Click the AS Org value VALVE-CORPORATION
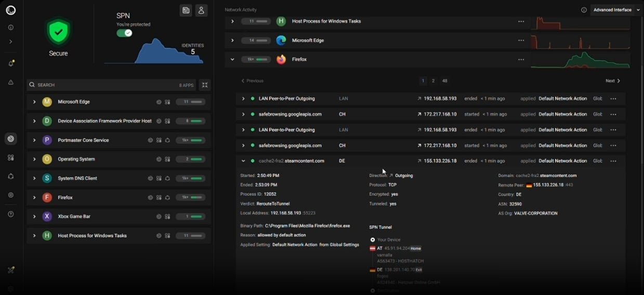644x295 pixels. (535, 213)
